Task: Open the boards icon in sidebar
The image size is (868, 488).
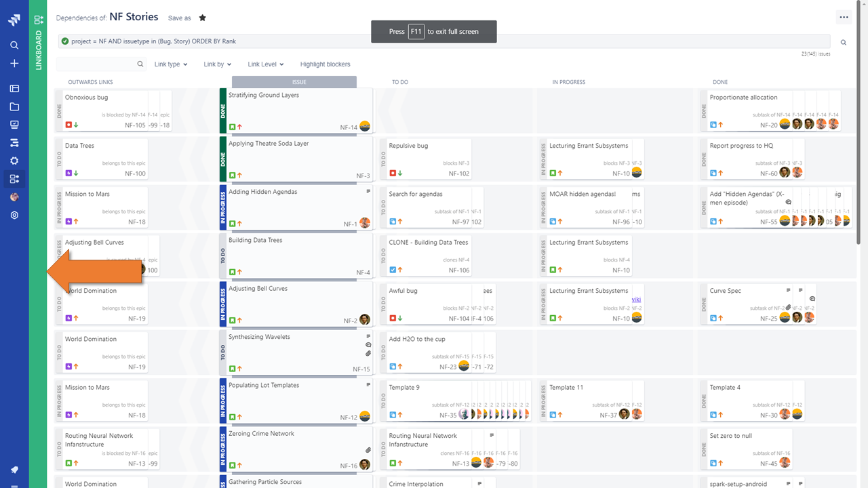Action: [x=14, y=88]
